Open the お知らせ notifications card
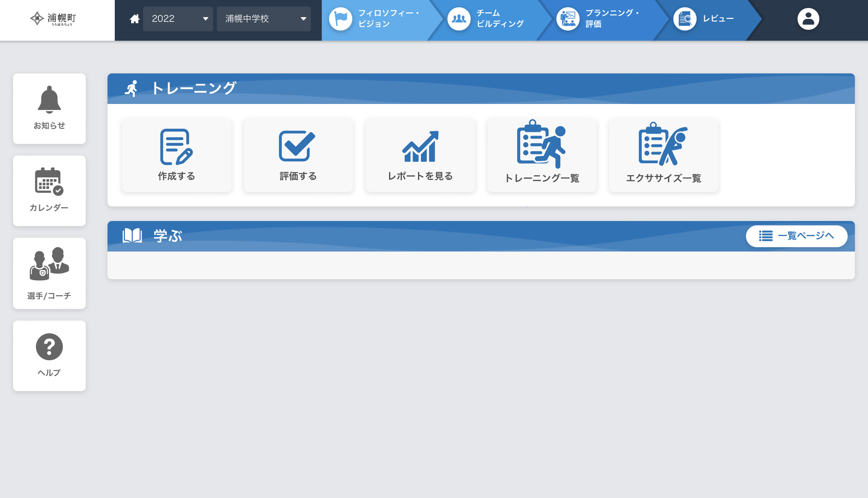 49,109
